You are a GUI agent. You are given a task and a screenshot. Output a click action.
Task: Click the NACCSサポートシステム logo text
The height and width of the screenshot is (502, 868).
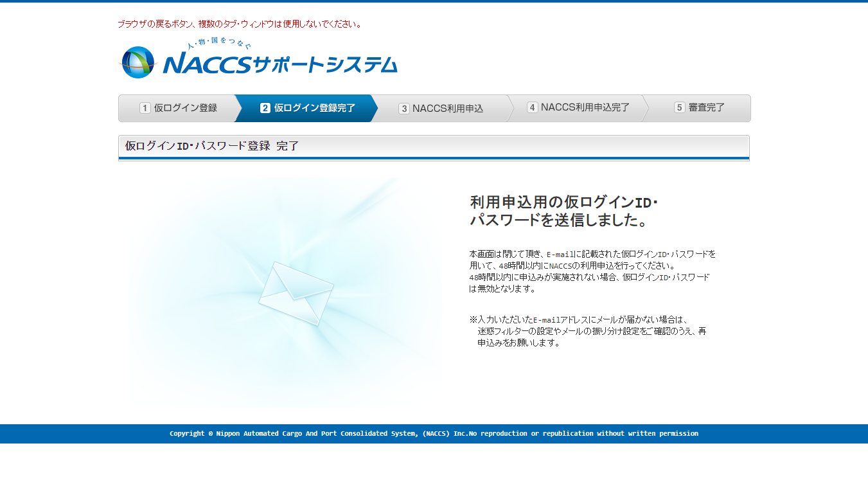[x=280, y=64]
